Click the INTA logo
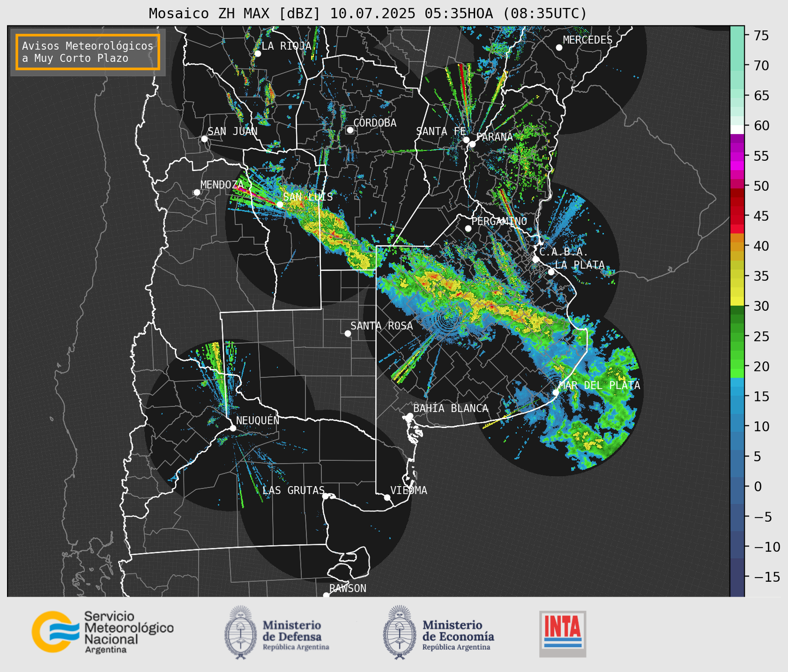Viewport: 788px width, 672px height. (x=563, y=634)
